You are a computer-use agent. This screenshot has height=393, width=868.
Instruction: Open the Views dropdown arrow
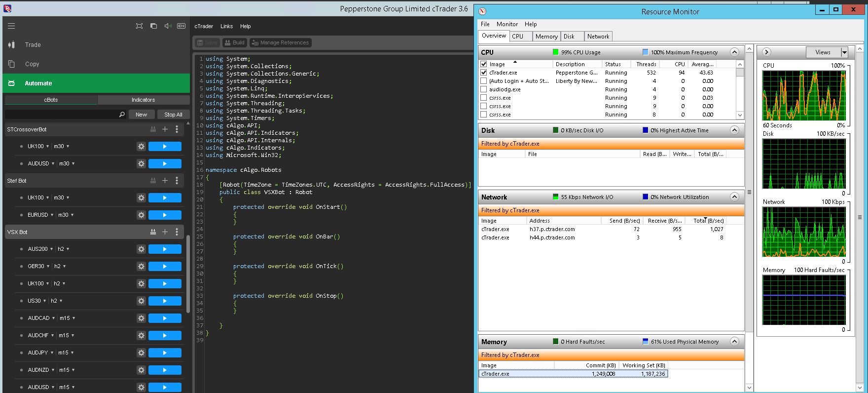[844, 52]
